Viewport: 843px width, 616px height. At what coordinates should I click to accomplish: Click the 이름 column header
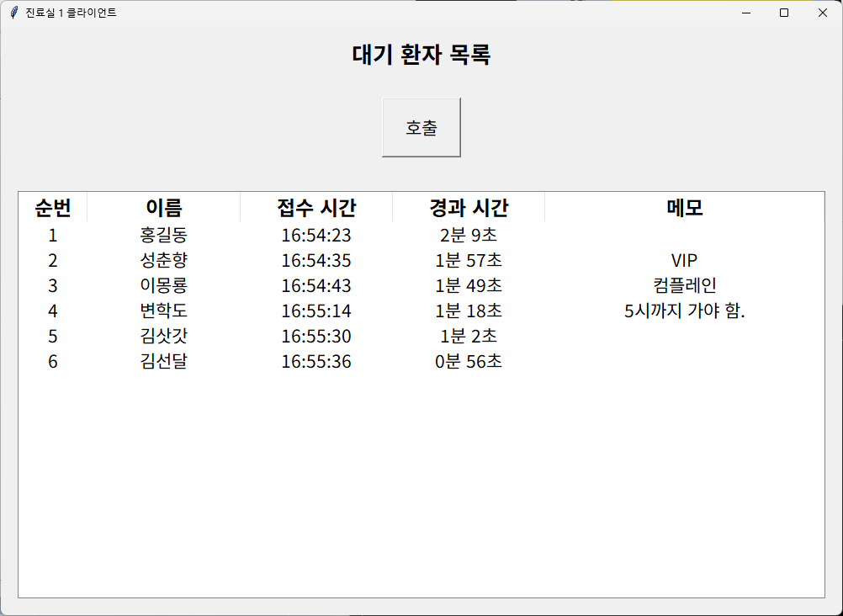click(164, 207)
